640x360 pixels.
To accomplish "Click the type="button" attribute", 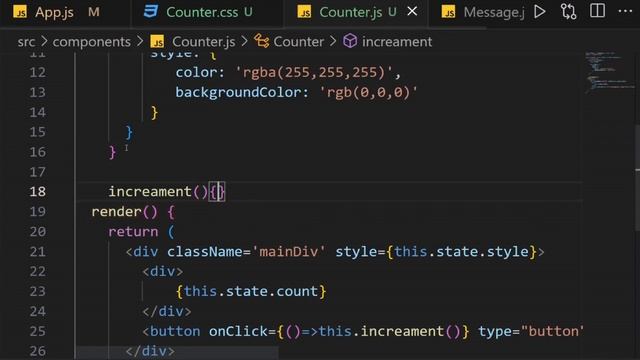I will pyautogui.click(x=531, y=331).
